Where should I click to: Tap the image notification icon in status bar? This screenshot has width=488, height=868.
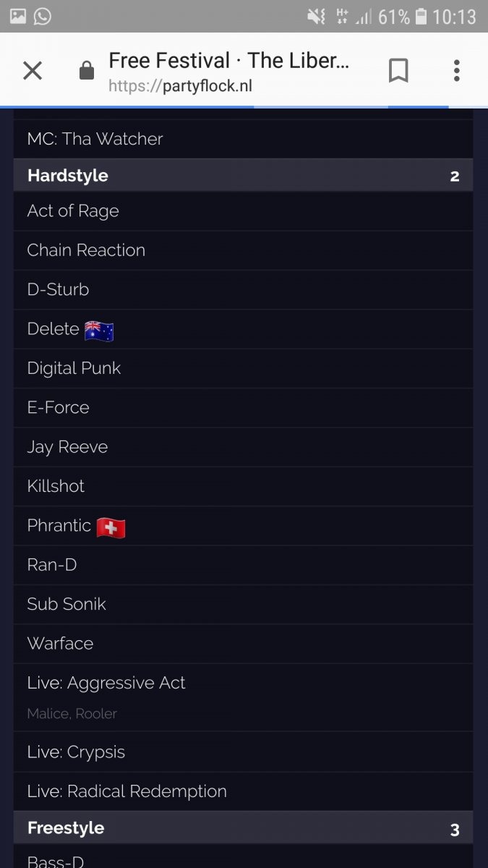(17, 16)
